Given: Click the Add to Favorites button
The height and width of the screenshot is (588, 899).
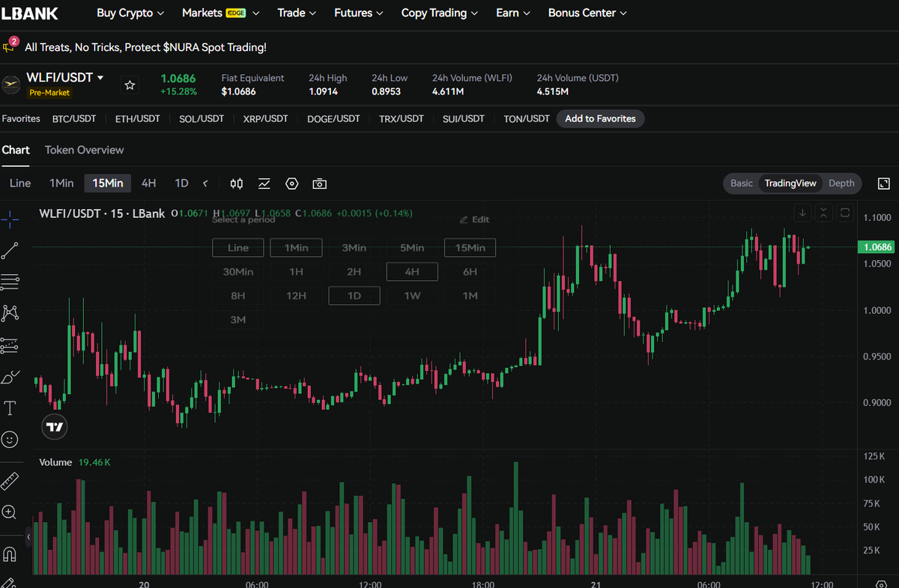Looking at the screenshot, I should [x=600, y=118].
